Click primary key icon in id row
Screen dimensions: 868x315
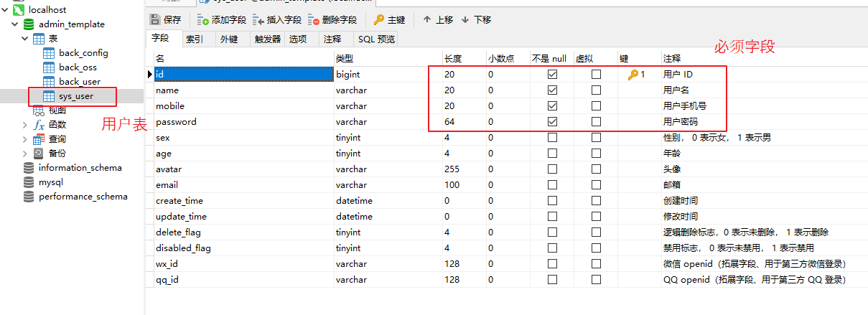click(x=633, y=75)
